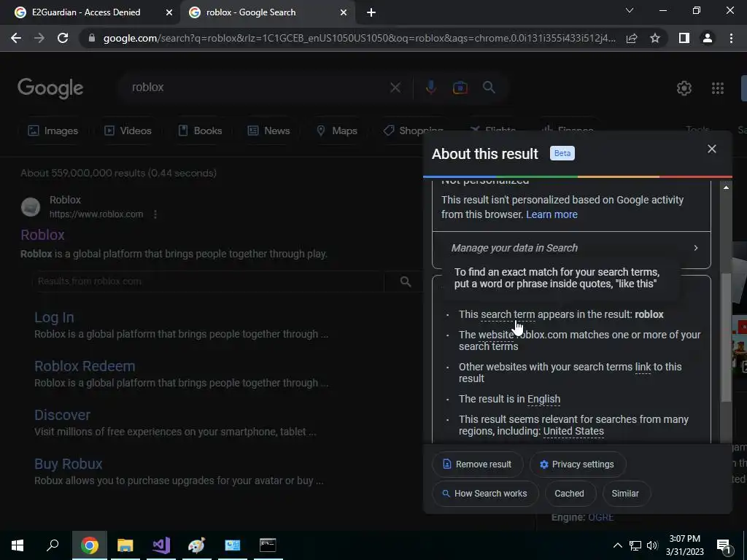Open the Log In sitelink
Viewport: 747px width, 560px height.
pos(54,318)
